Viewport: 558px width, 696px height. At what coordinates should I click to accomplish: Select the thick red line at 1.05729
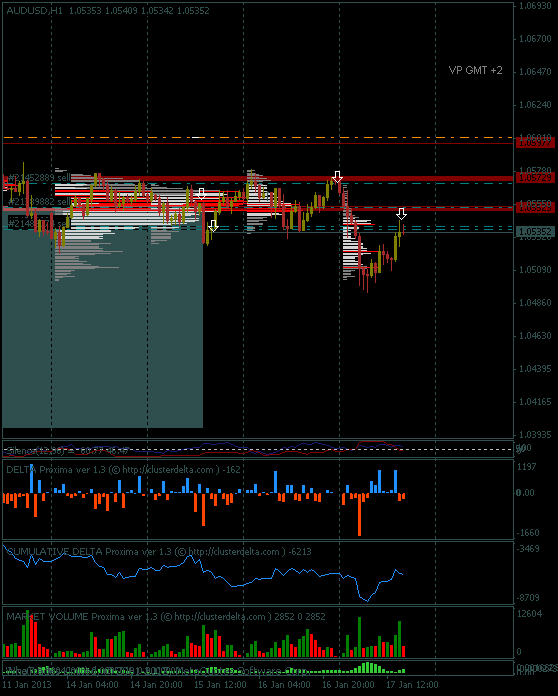pyautogui.click(x=257, y=178)
